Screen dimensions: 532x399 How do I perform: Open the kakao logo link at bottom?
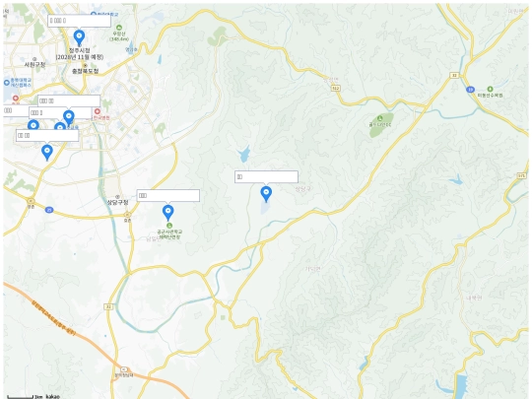[x=53, y=396]
